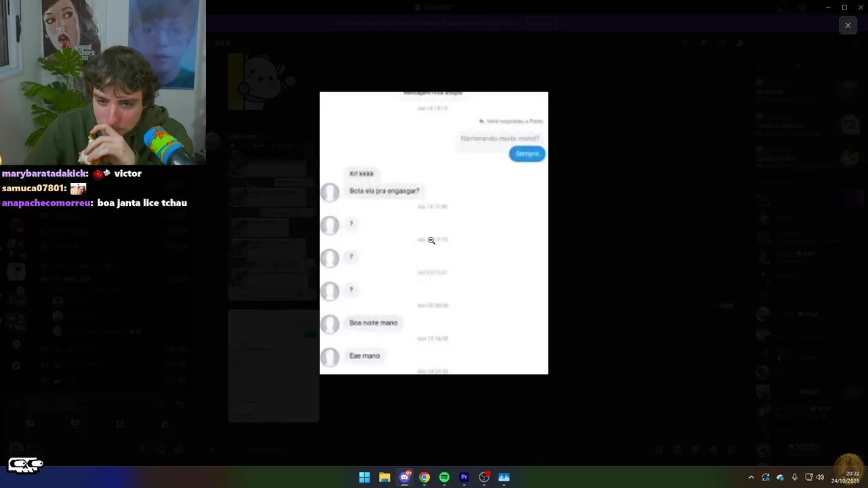Click username "anapachecomorreu" in the stream chat
The width and height of the screenshot is (868, 488).
(x=47, y=203)
